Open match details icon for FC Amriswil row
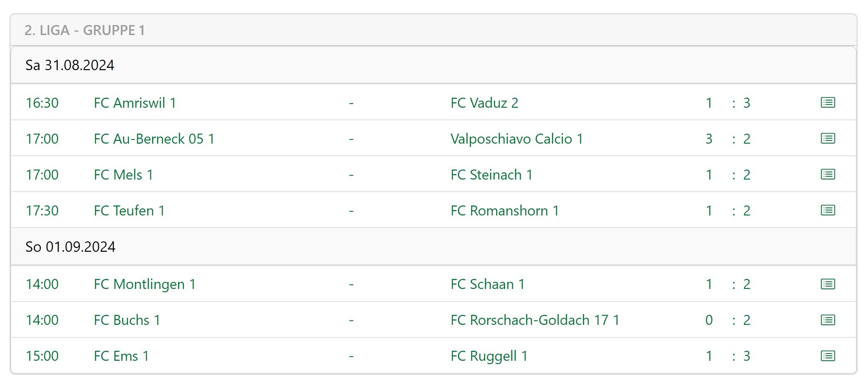868x385 pixels. click(x=828, y=102)
